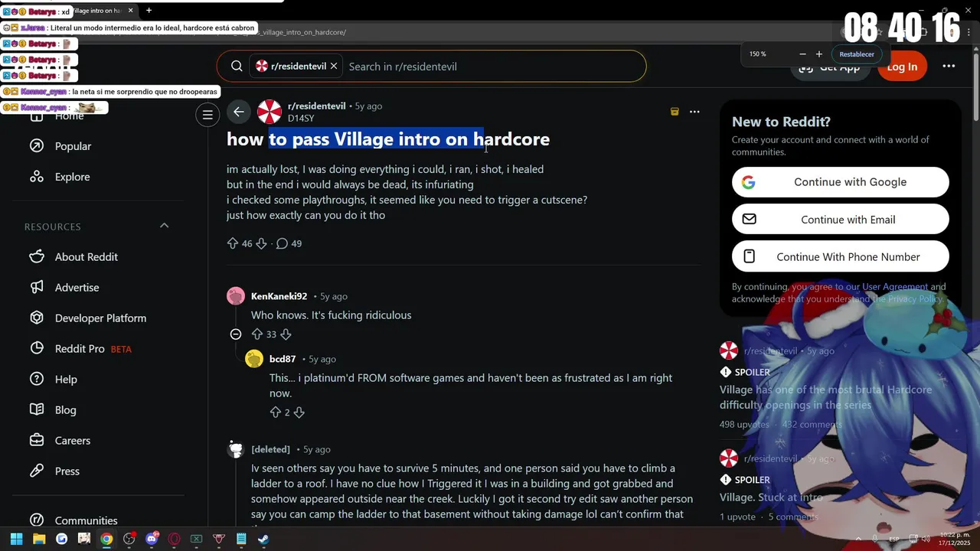
Task: Downvote bcd87's reply
Action: click(x=299, y=412)
